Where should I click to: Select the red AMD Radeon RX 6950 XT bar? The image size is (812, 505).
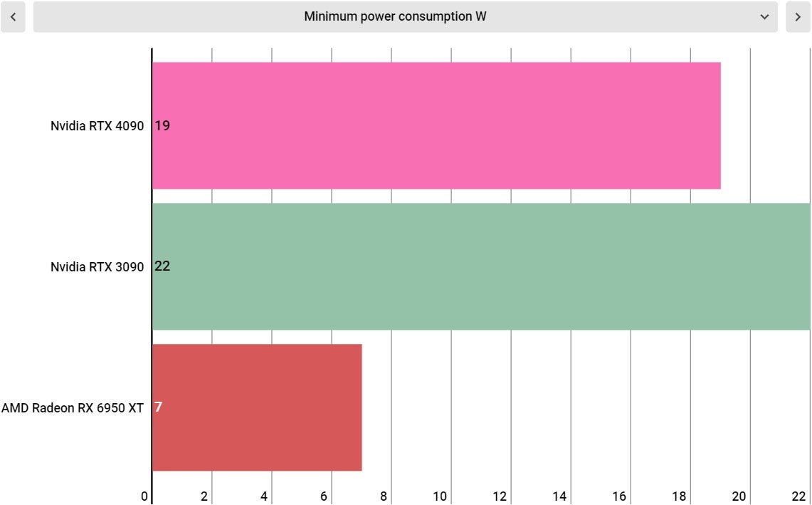(x=257, y=407)
